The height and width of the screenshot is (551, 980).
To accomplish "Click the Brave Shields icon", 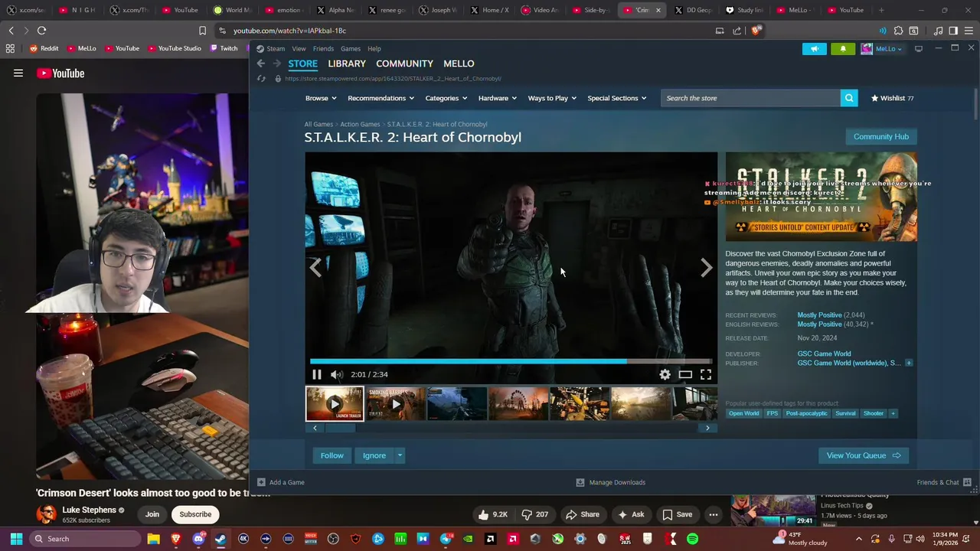I will (x=756, y=31).
